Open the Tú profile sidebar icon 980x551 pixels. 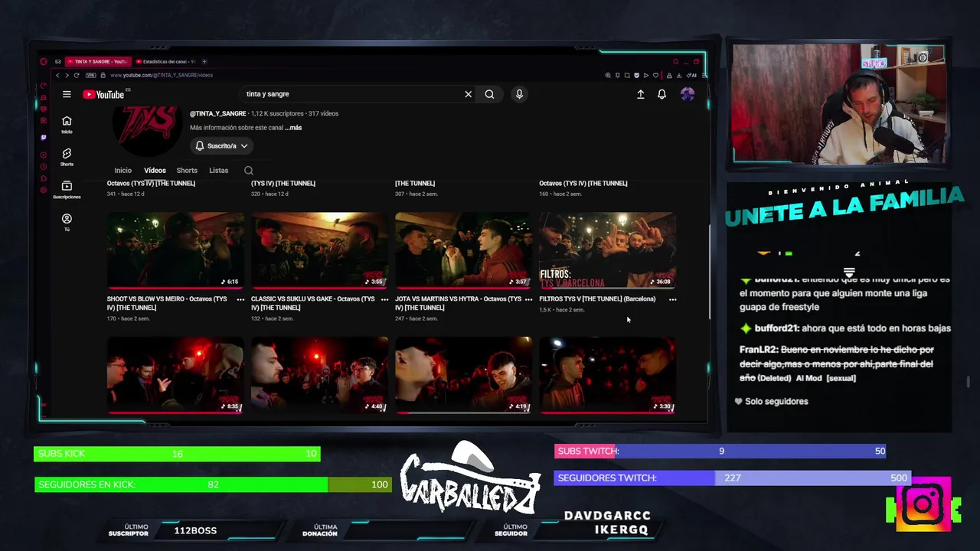pos(67,222)
